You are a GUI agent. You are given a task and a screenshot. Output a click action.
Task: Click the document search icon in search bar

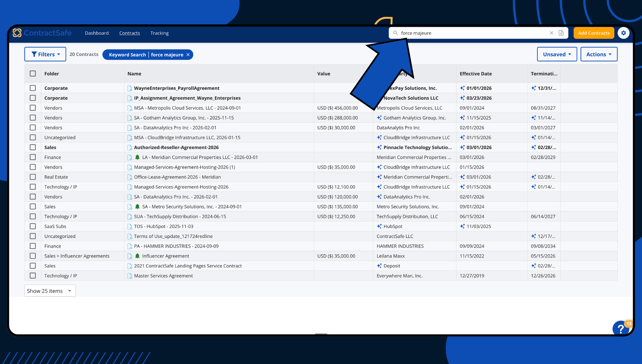pyautogui.click(x=561, y=33)
